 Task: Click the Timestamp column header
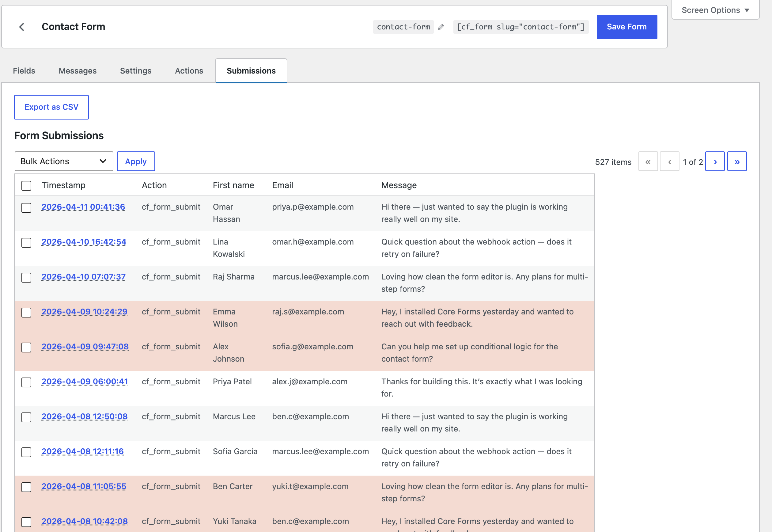64,185
